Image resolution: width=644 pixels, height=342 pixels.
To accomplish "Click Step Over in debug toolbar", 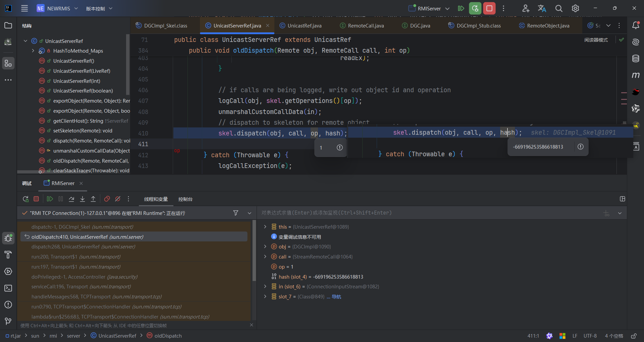I will (71, 199).
